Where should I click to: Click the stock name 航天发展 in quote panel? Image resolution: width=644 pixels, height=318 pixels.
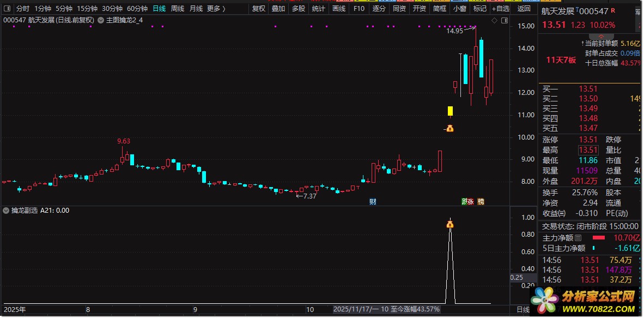click(558, 11)
